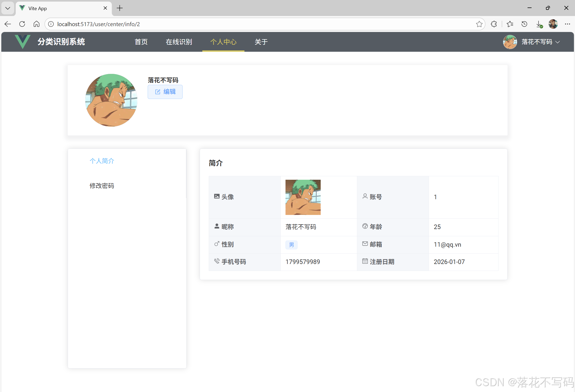Image resolution: width=575 pixels, height=392 pixels.
Task: Open the downloads icon
Action: point(539,24)
